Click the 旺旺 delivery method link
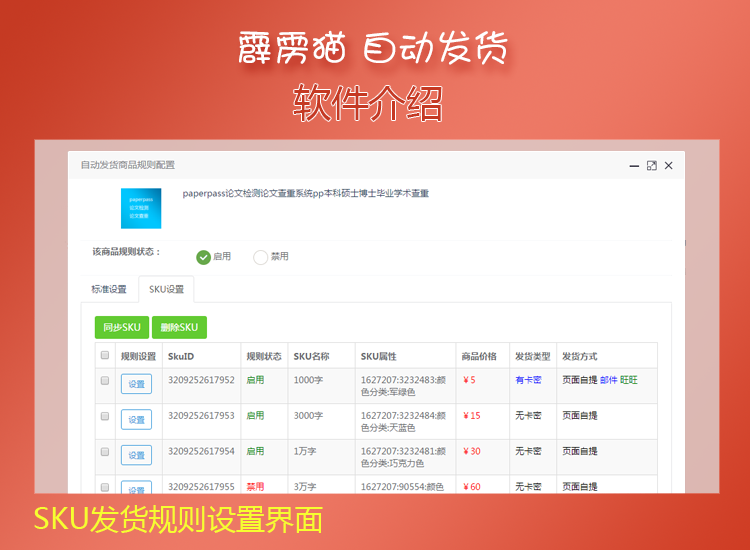Image resolution: width=750 pixels, height=550 pixels. 629,380
